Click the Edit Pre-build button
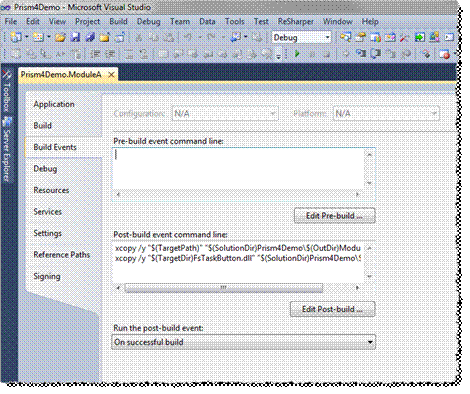 pos(334,216)
